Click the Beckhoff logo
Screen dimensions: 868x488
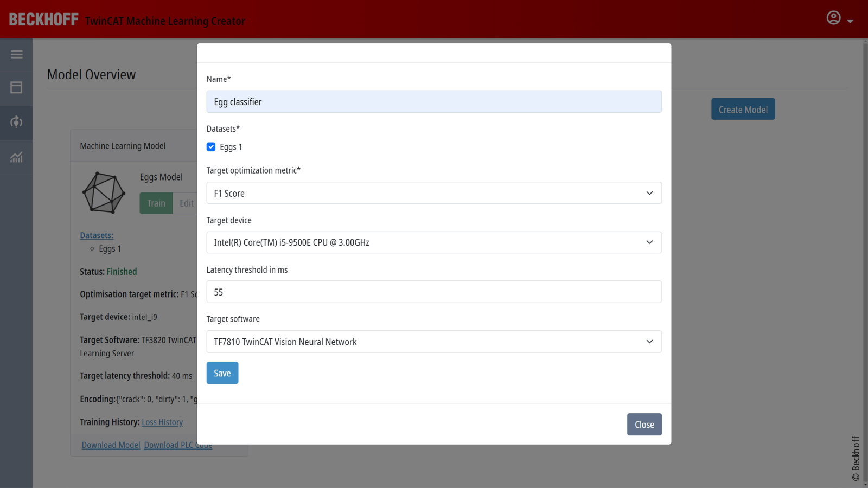(x=43, y=20)
